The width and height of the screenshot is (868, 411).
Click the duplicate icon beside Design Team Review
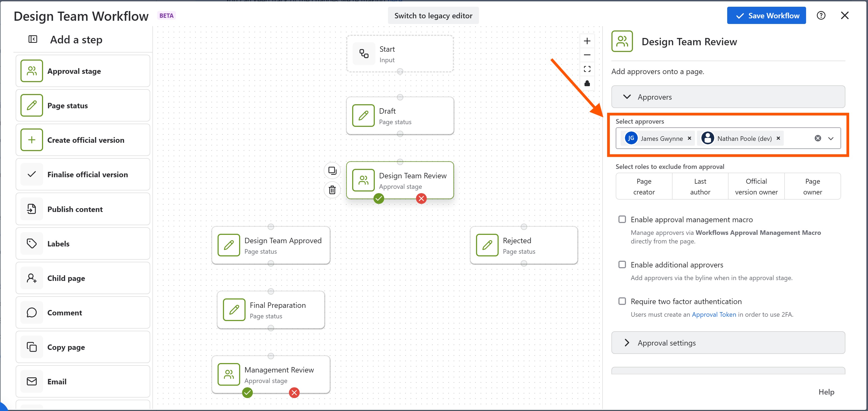pos(332,170)
